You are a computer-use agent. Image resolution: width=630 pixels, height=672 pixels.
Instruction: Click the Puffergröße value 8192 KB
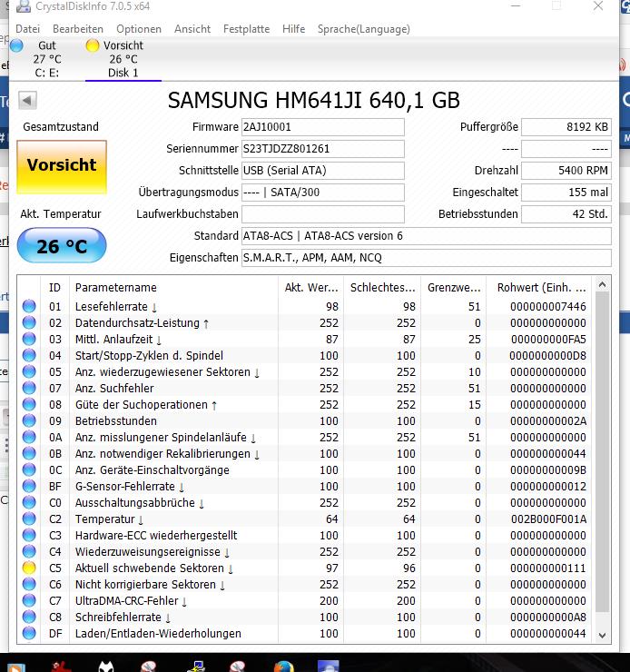coord(566,127)
